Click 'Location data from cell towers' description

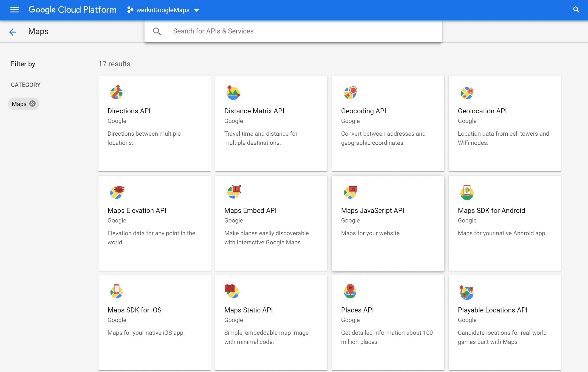[x=503, y=138]
